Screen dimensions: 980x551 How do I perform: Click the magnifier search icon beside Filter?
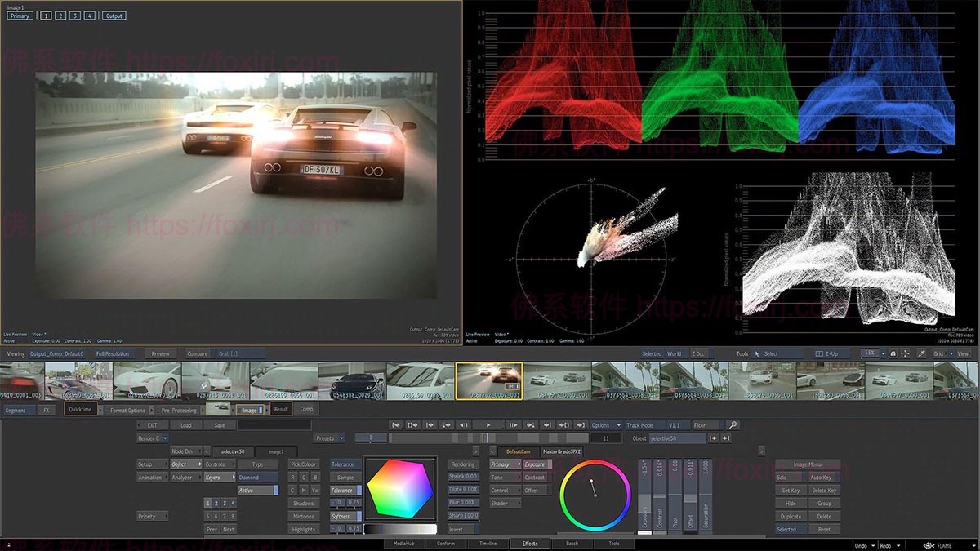733,425
